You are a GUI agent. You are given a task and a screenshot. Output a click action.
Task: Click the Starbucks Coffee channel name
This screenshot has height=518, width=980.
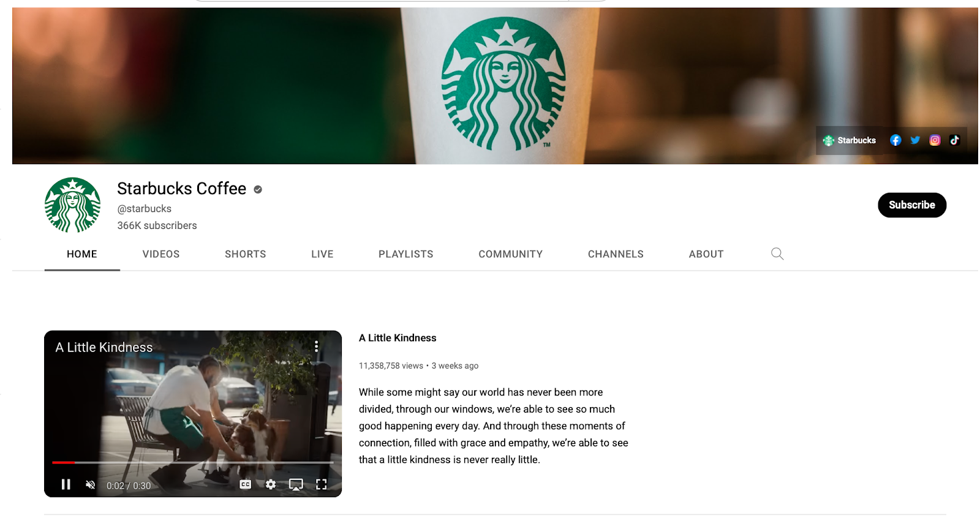[x=182, y=189]
